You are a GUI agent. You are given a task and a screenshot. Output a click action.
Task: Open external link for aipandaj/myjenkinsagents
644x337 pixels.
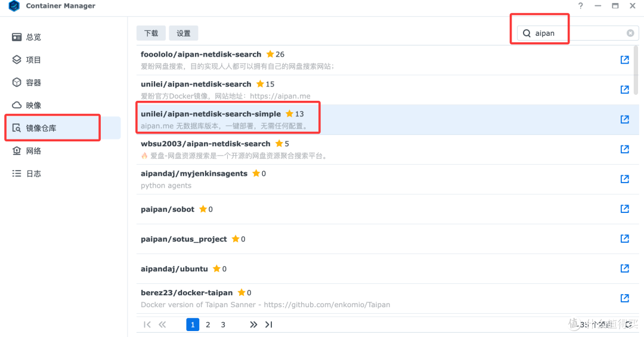[625, 179]
